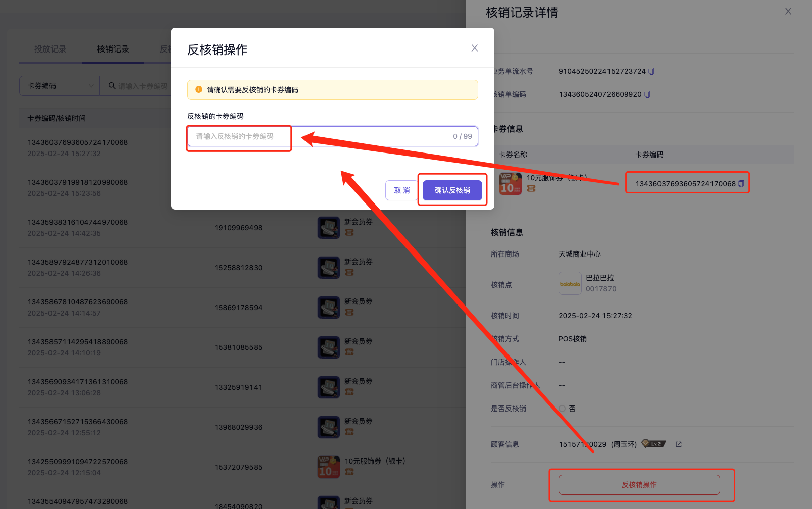Image resolution: width=812 pixels, height=509 pixels.
Task: Copy the 核销单编码 value
Action: tap(647, 94)
